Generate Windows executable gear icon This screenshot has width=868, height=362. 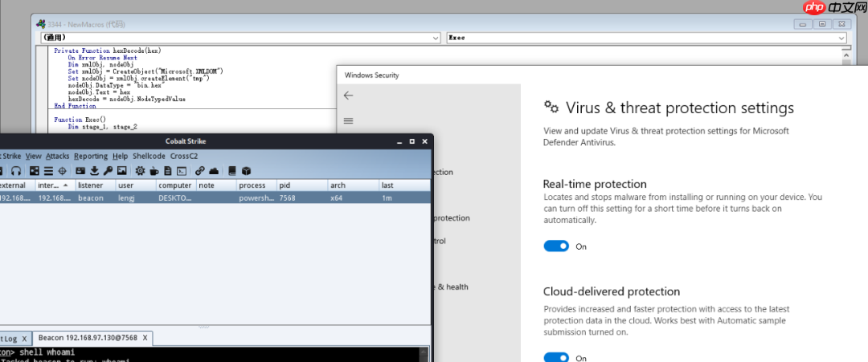140,171
